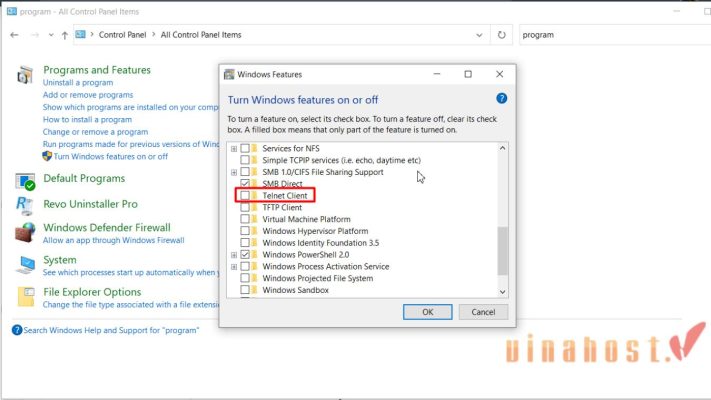Enable the TFTP Client checkbox
Screen dimensions: 711x400
[x=245, y=207]
